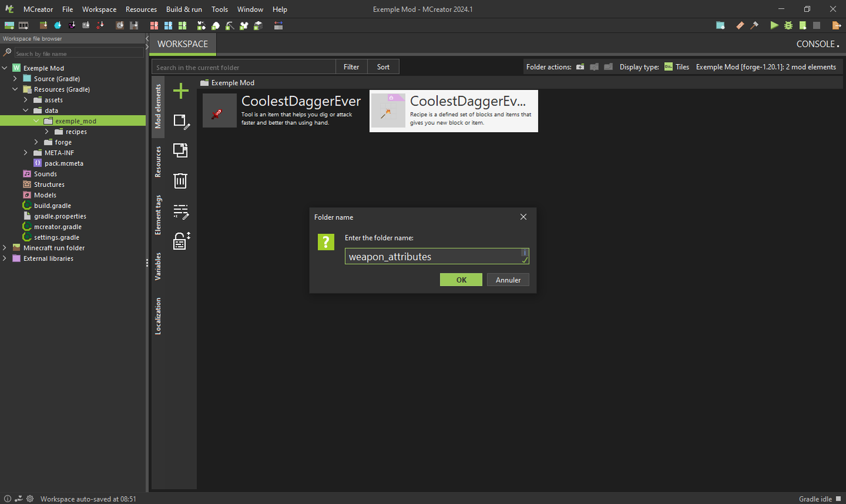Click the folder name input field
This screenshot has width=846, height=504.
point(437,256)
